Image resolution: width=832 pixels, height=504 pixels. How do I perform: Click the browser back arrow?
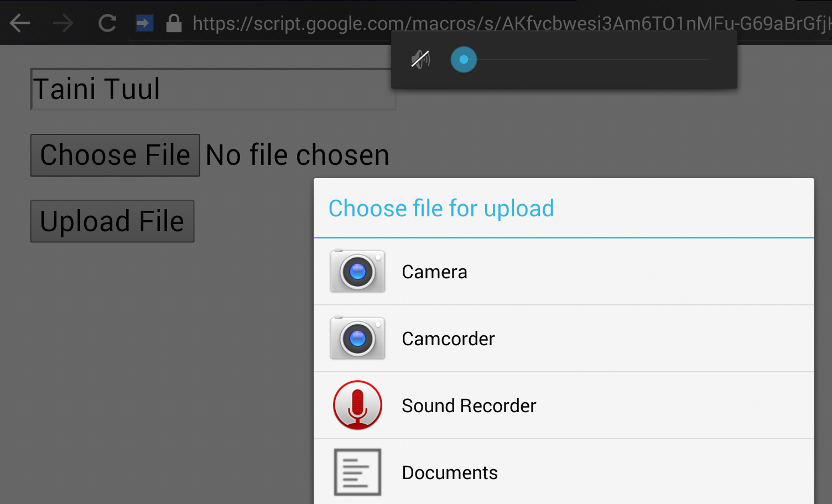click(20, 23)
